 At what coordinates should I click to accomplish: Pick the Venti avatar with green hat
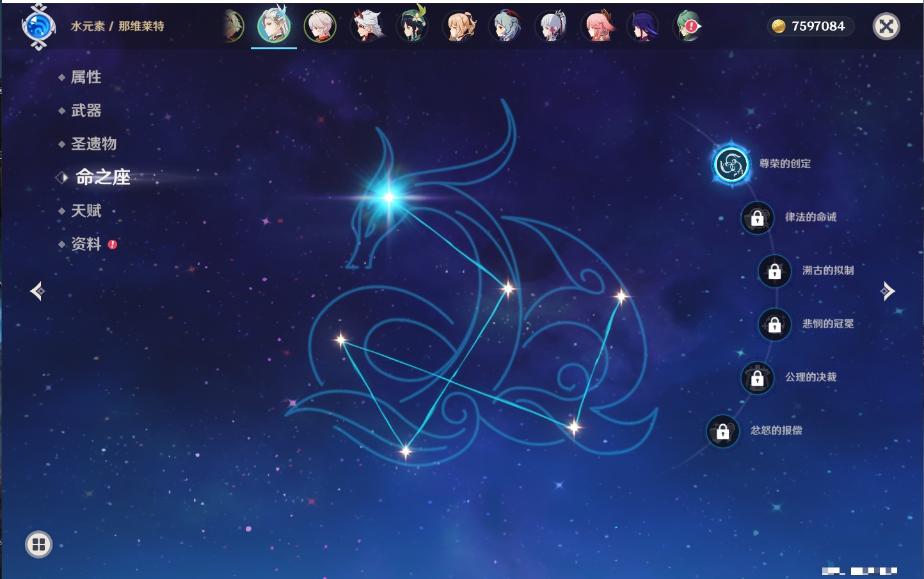[413, 26]
